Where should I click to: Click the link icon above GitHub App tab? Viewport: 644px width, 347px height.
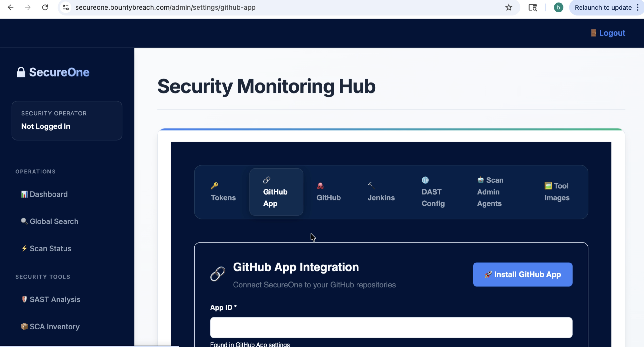(267, 180)
